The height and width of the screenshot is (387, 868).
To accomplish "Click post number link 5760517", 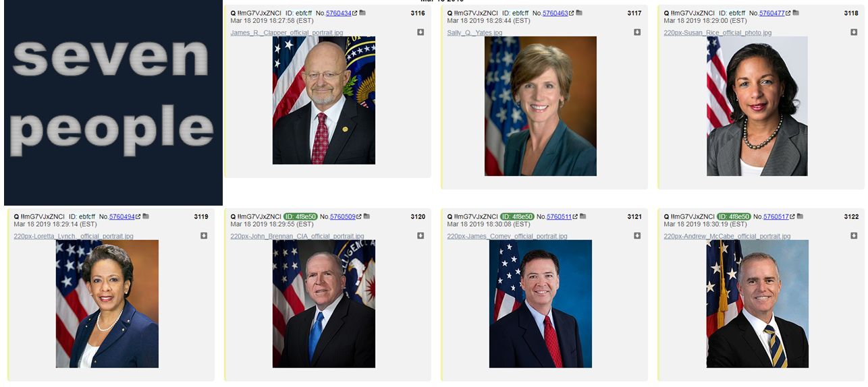I will click(776, 216).
